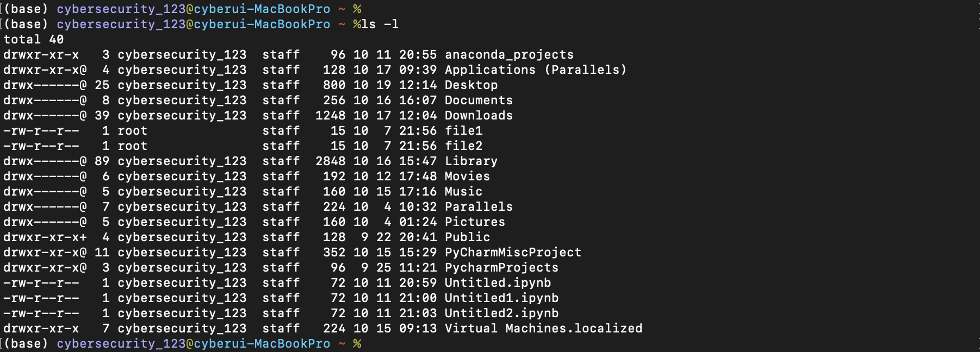Select the Untitled1.ipynb notebook name
980x352 pixels.
pyautogui.click(x=501, y=298)
